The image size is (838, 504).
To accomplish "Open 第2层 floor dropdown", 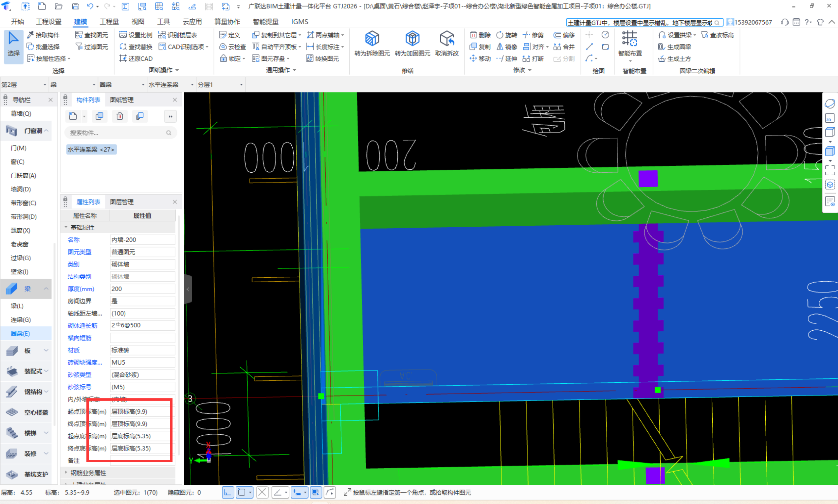I will (24, 85).
